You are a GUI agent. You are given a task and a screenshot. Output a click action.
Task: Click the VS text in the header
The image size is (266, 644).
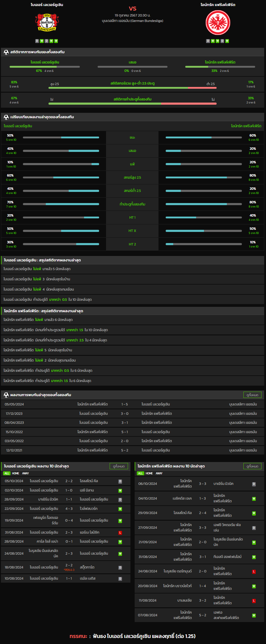133,8
